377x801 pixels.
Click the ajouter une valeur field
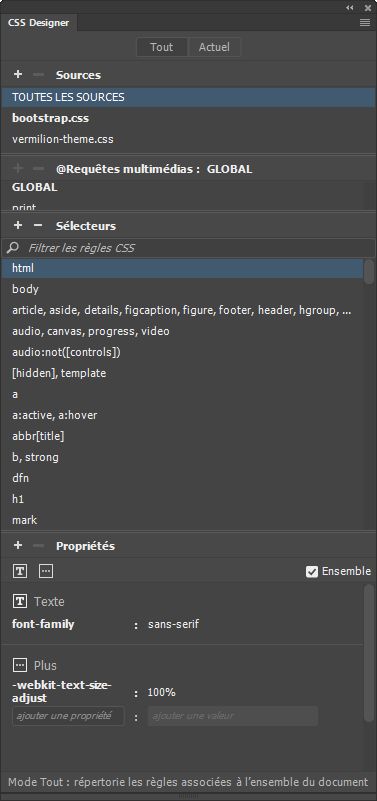pyautogui.click(x=232, y=716)
